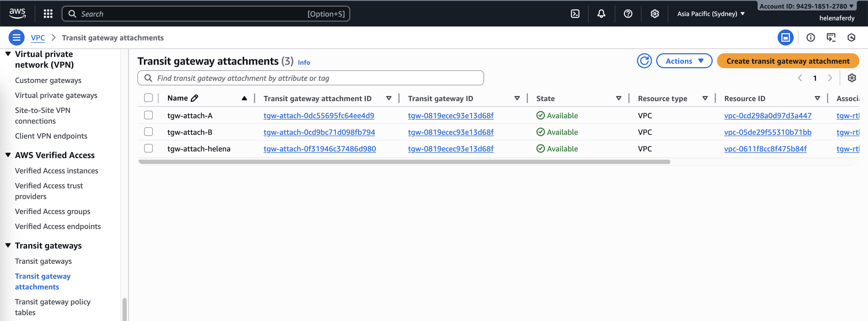Open the services grid menu icon
The height and width of the screenshot is (321, 868).
(48, 14)
